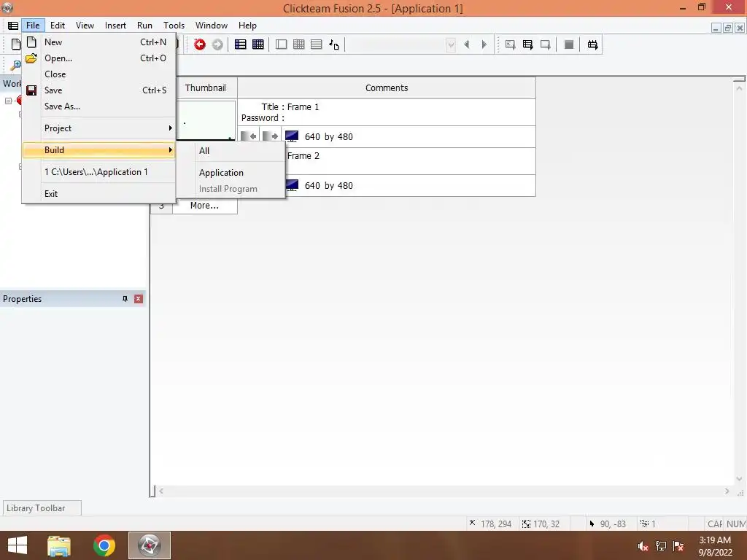Click Frame 1 previous-frame transition icon

coord(249,136)
